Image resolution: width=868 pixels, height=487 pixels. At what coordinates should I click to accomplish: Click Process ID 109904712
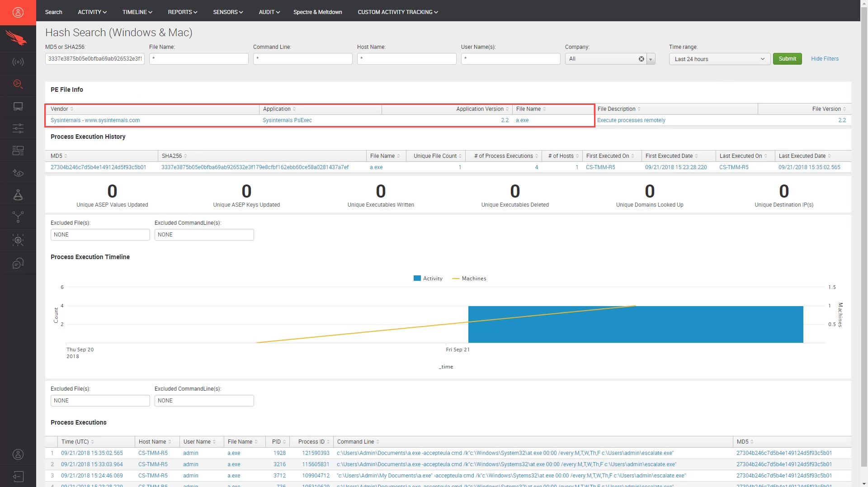(316, 476)
